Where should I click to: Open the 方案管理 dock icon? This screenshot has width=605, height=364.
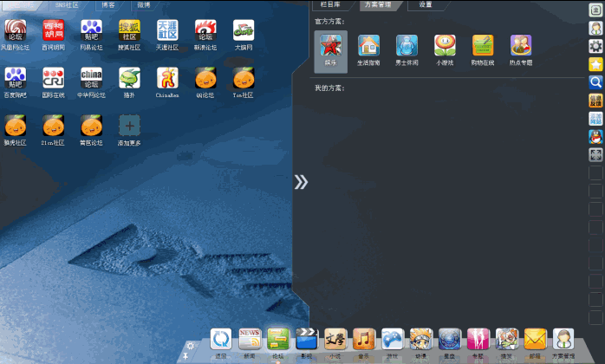pos(563,339)
